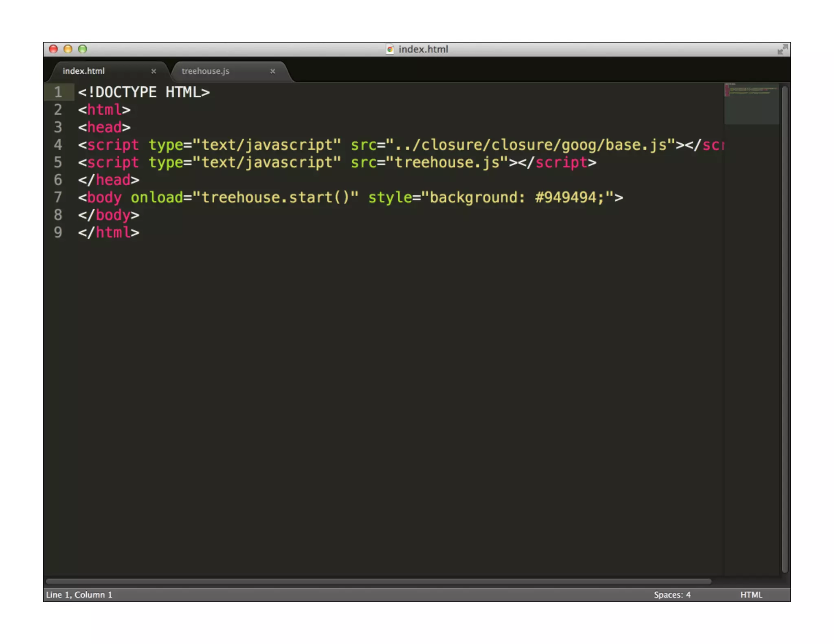Click the minimap code preview
This screenshot has width=834, height=644.
pos(751,104)
